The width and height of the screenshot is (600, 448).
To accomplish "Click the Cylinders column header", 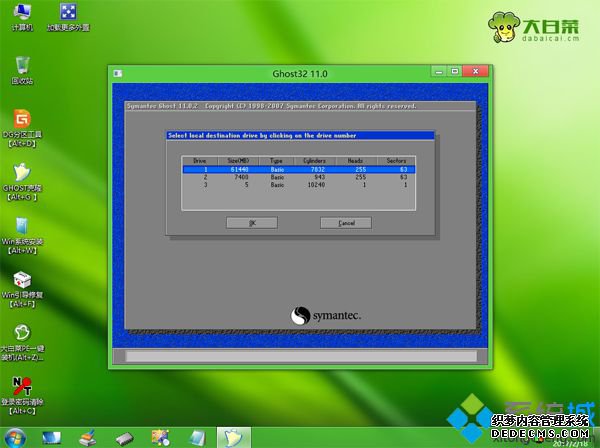I will (315, 161).
